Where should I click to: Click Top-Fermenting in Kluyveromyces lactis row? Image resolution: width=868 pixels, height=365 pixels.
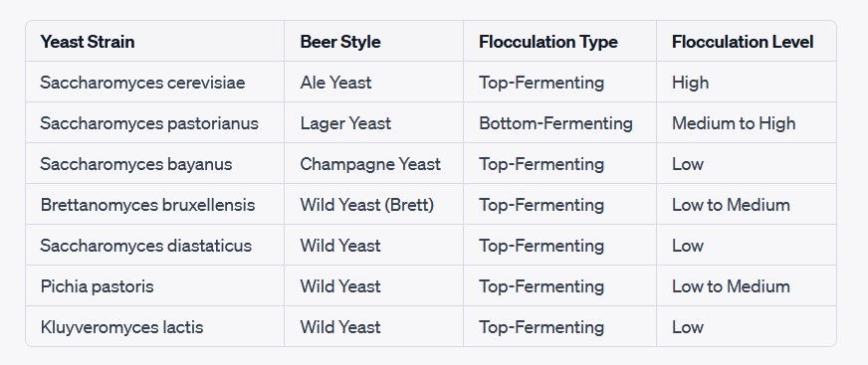pyautogui.click(x=559, y=327)
